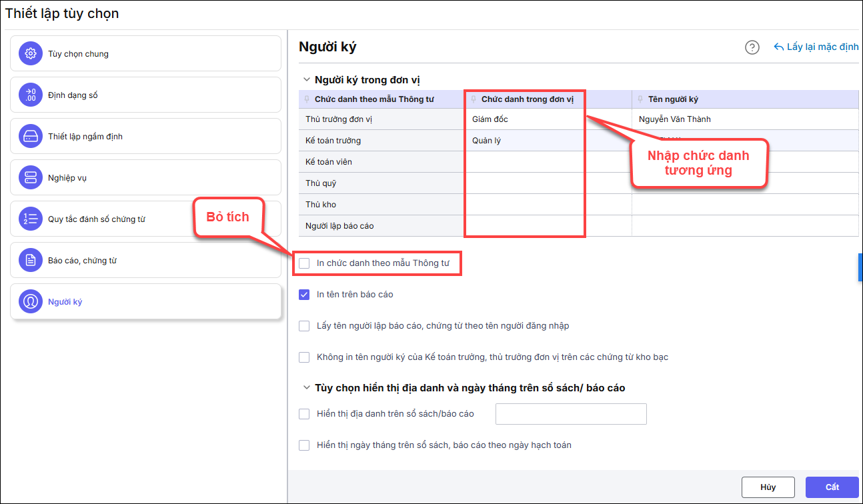Click the địa danh text input field
The height and width of the screenshot is (504, 863).
(x=571, y=414)
